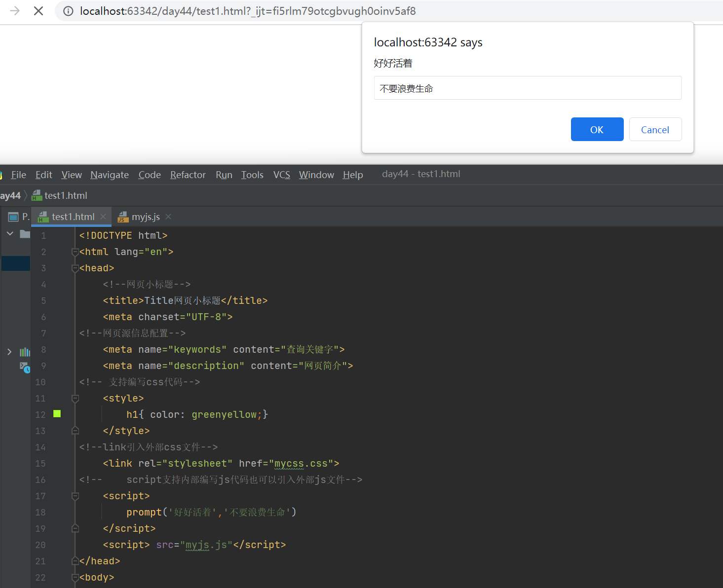
Task: Click the '网页小标题' comment on line 4
Action: pos(147,284)
